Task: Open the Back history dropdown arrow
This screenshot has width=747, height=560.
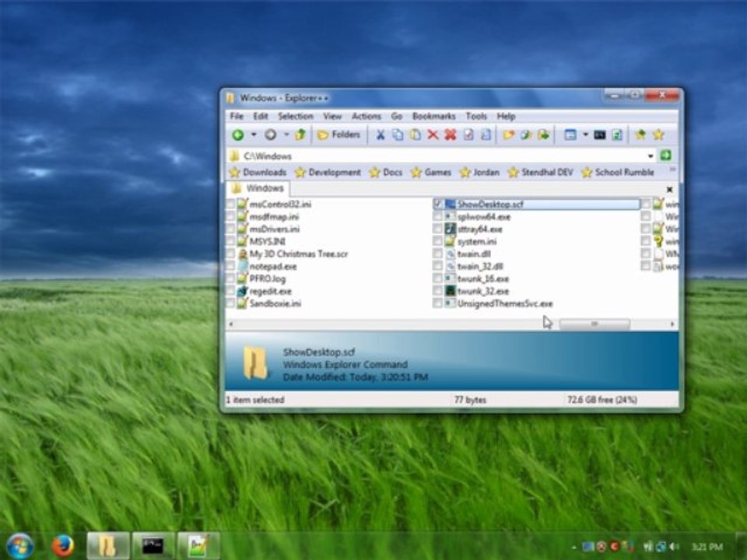Action: (254, 135)
